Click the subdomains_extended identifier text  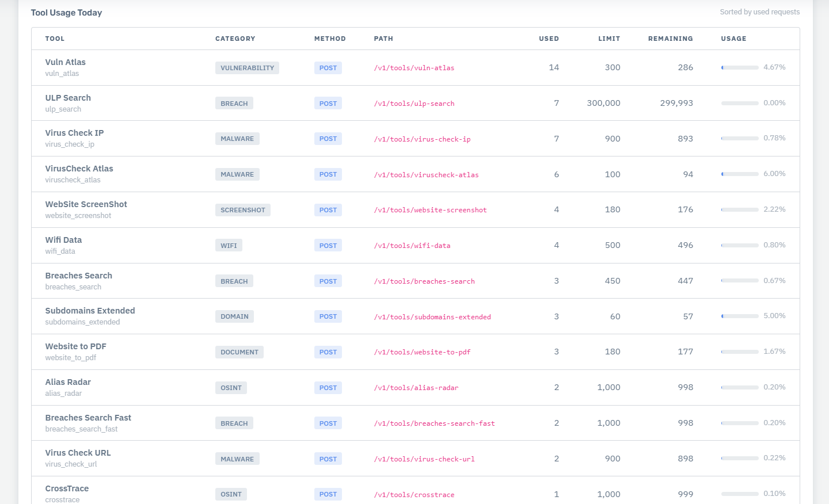click(82, 322)
